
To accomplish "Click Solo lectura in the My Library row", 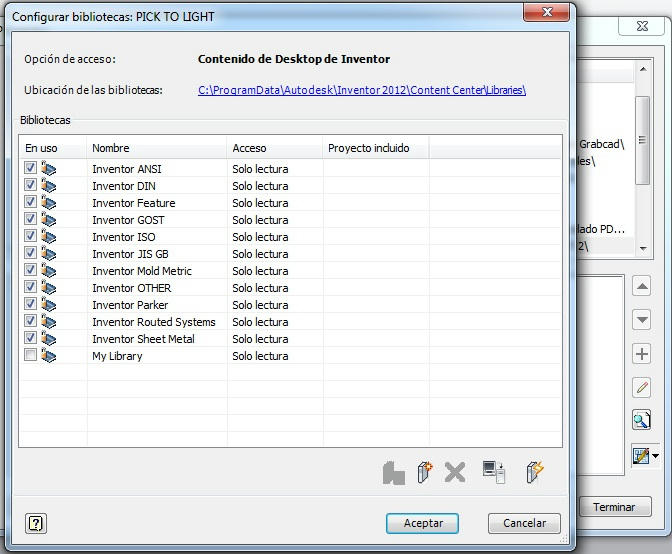I will click(x=260, y=356).
